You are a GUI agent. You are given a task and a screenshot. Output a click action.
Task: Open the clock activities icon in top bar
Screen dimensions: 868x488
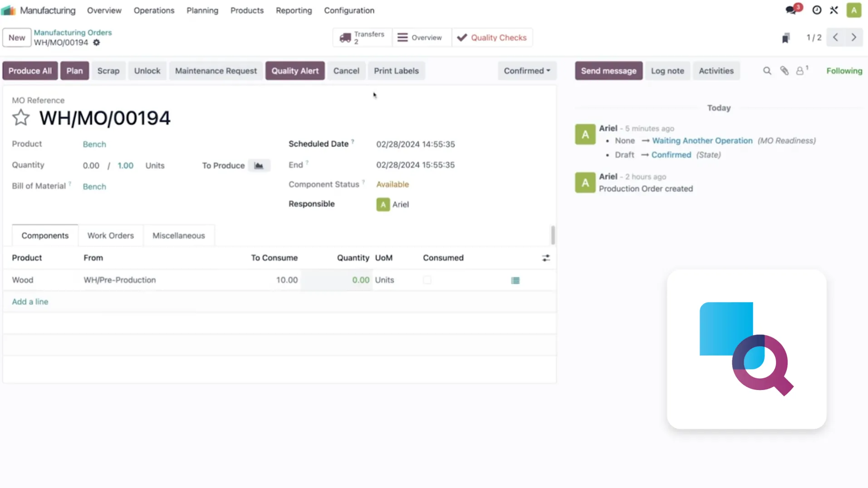817,10
